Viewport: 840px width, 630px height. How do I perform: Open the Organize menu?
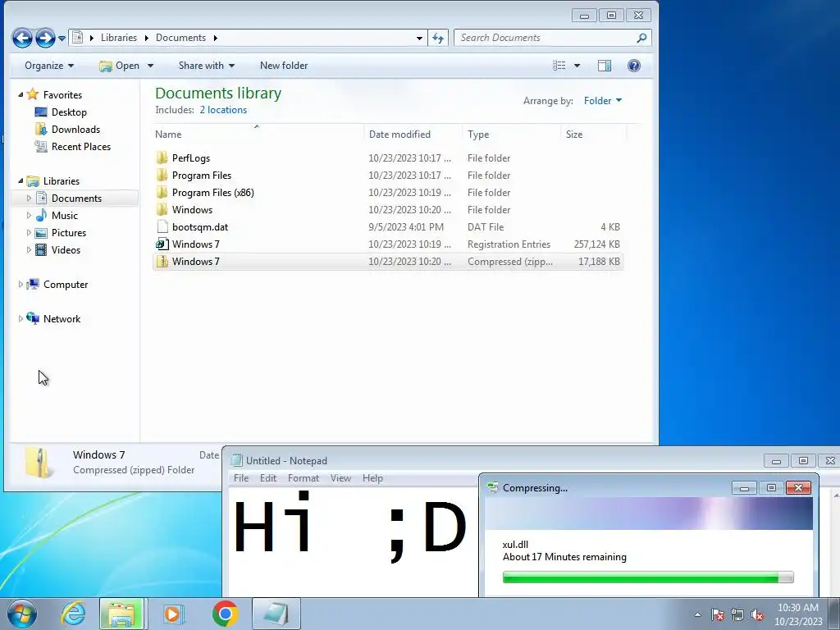coord(49,66)
